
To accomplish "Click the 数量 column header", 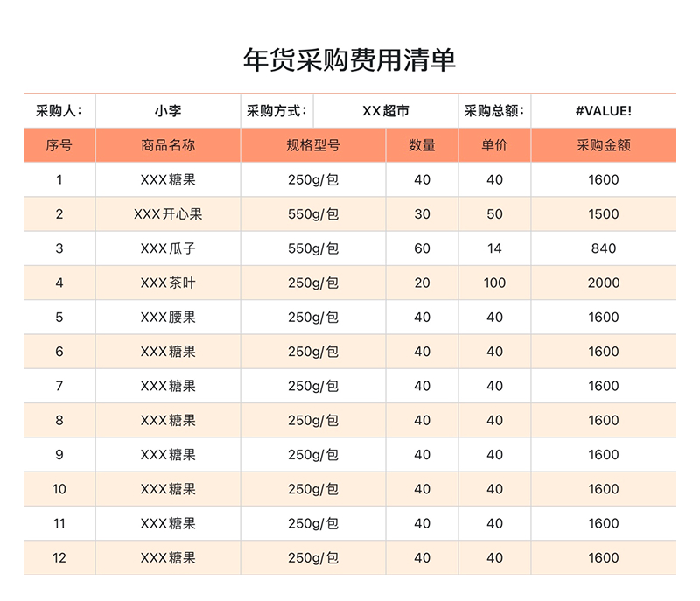I will pos(422,145).
